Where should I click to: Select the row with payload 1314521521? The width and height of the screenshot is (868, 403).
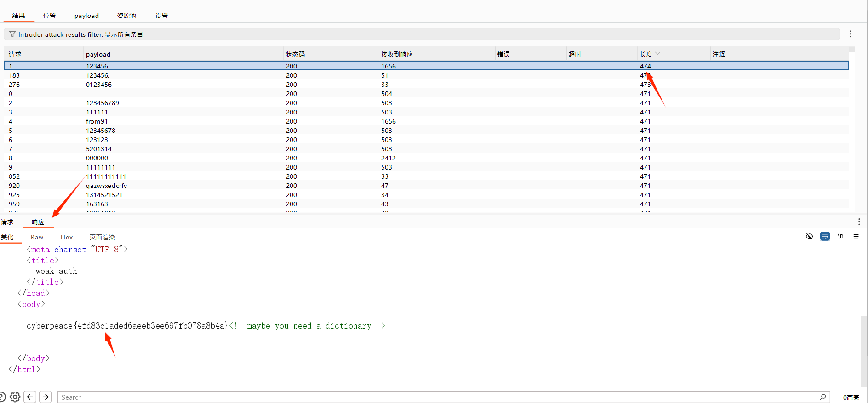pyautogui.click(x=426, y=195)
